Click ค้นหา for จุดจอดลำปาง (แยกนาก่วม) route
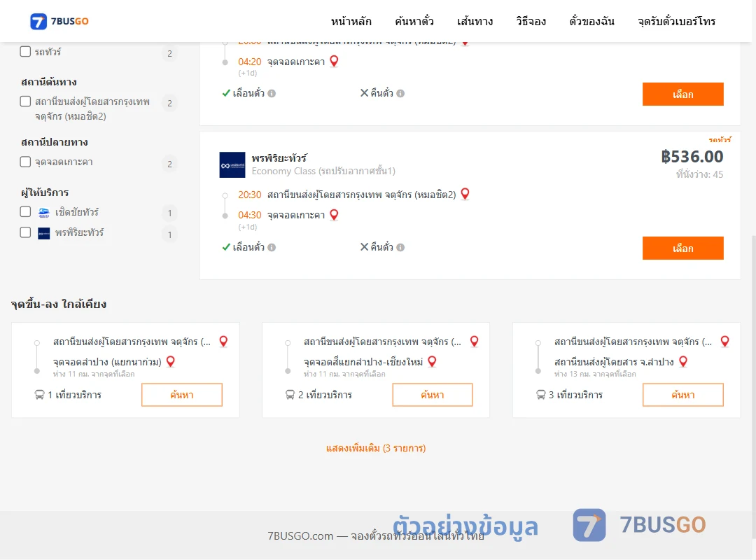Image resolution: width=756 pixels, height=560 pixels. pos(182,395)
